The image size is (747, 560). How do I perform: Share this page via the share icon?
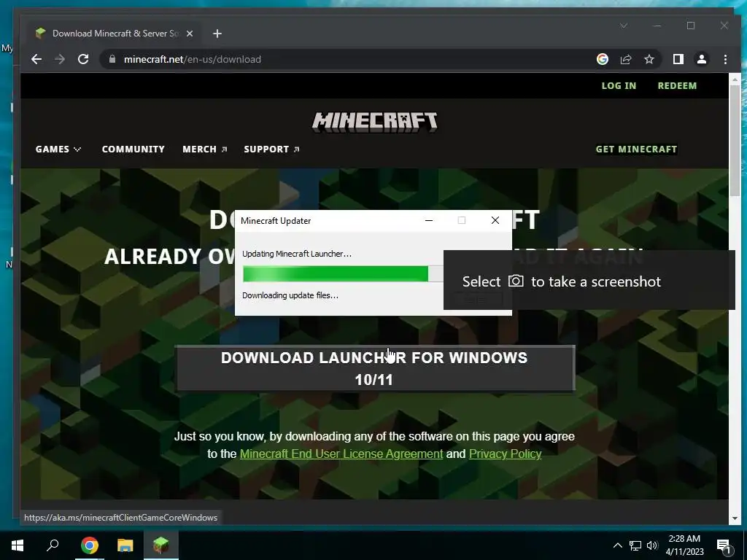point(625,59)
